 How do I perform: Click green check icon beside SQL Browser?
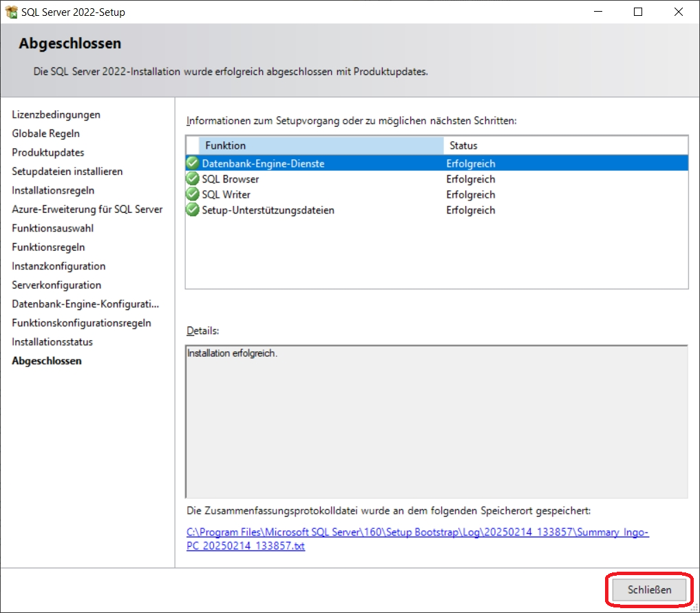193,178
